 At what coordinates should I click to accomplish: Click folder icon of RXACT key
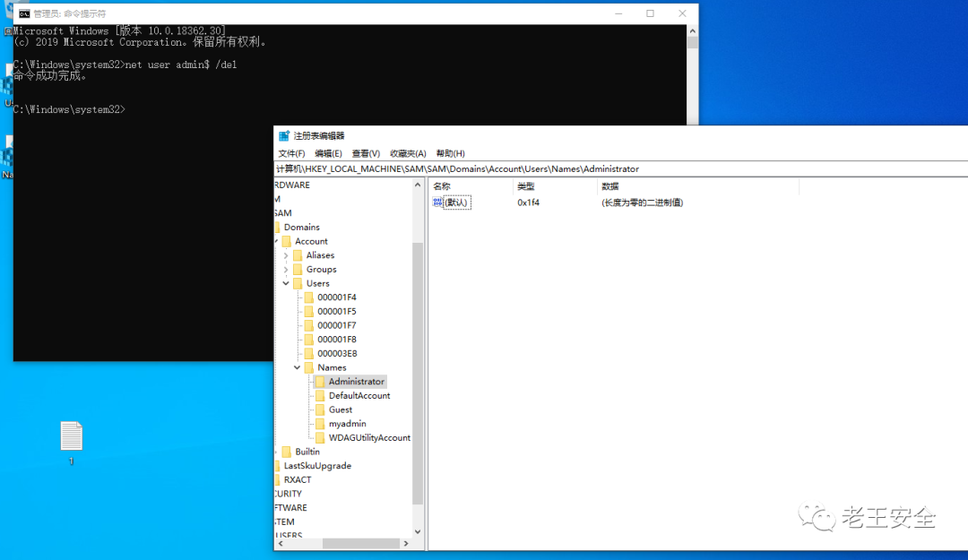click(x=278, y=479)
